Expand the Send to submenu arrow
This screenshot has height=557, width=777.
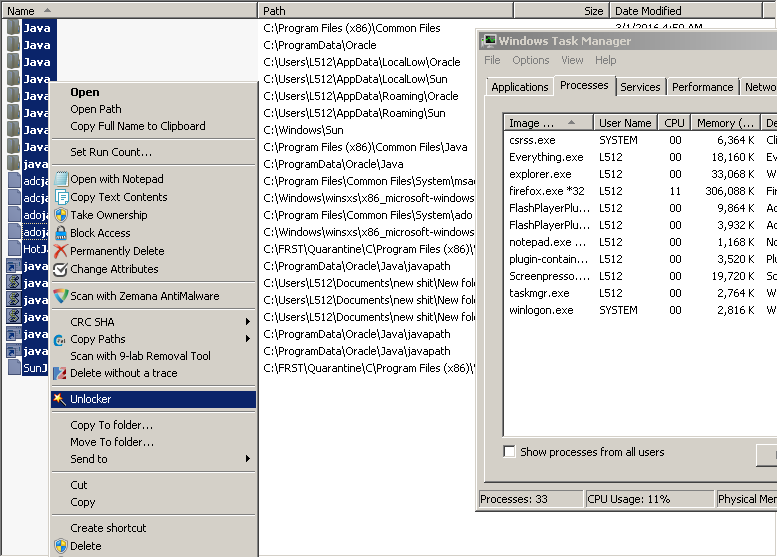[x=248, y=459]
